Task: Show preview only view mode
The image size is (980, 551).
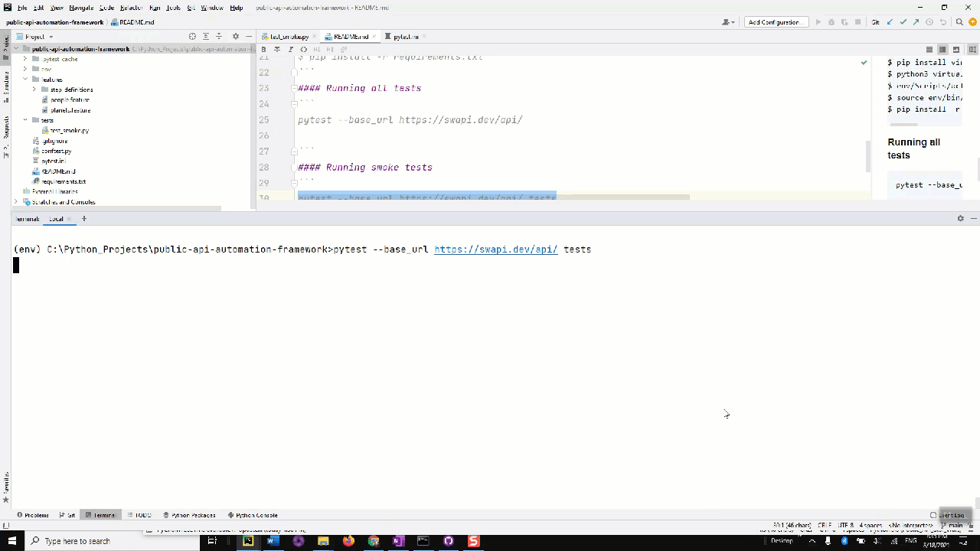Action: click(x=956, y=50)
